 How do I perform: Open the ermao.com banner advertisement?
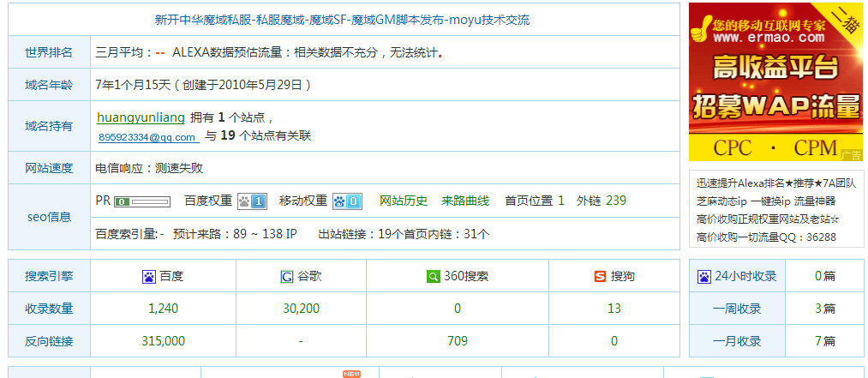(775, 82)
